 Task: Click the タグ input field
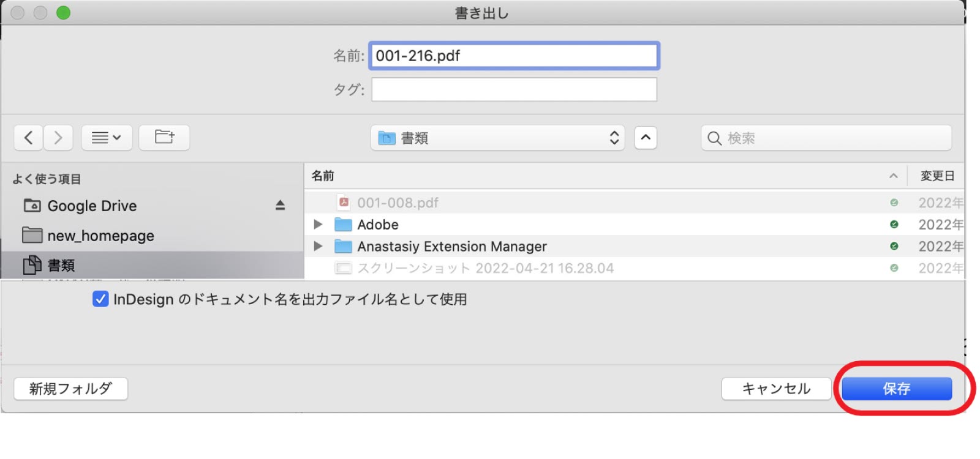[x=514, y=90]
